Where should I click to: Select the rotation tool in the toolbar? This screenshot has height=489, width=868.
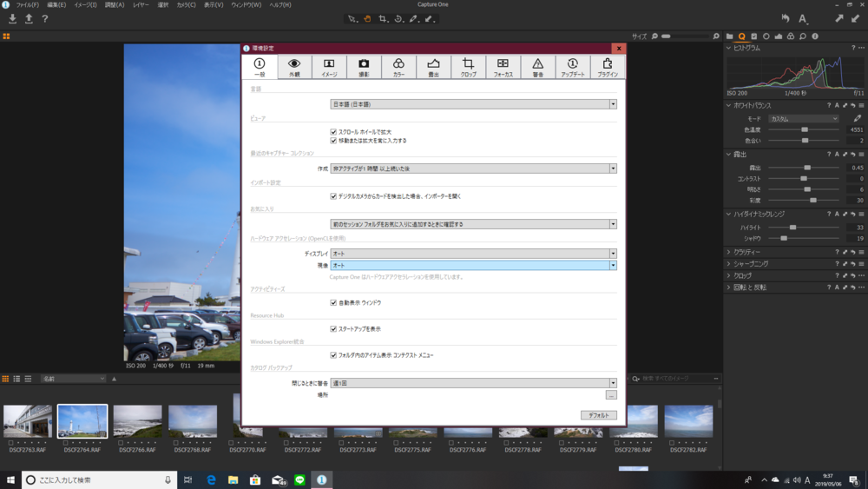[398, 19]
